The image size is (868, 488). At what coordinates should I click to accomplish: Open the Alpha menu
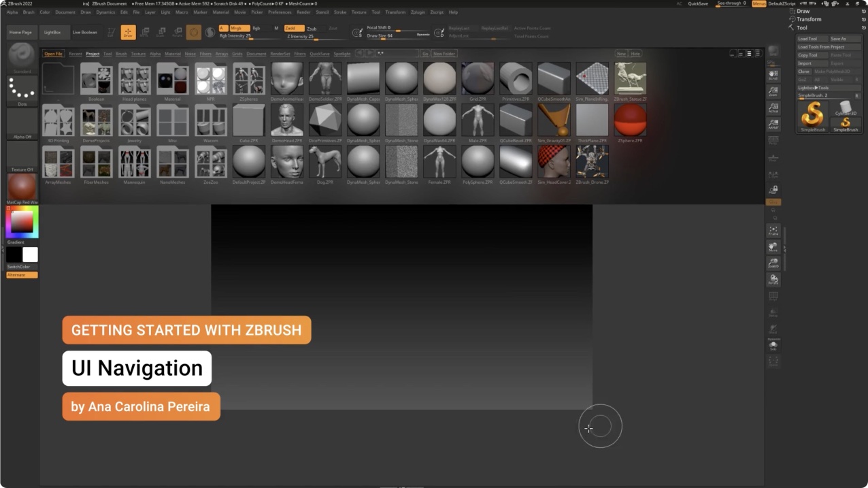coord(12,12)
